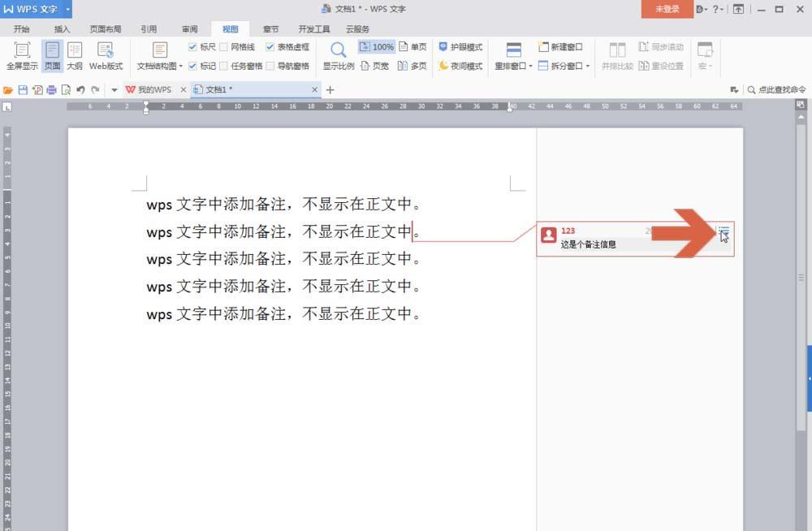Screen dimensions: 812x531
Task: Switch to the 章节 ribbon tab
Action: (x=271, y=28)
